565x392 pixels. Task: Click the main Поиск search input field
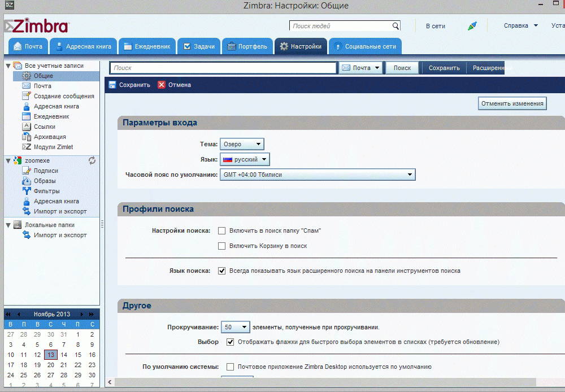pyautogui.click(x=223, y=68)
